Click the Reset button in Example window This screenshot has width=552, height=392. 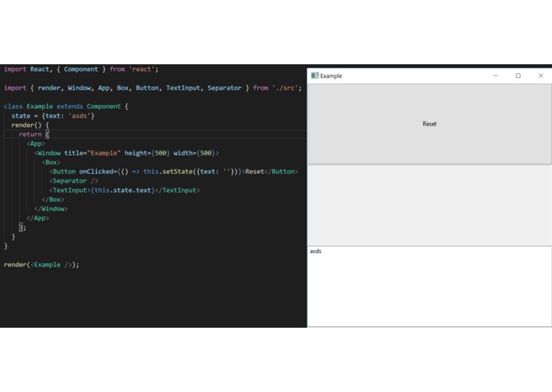(430, 124)
